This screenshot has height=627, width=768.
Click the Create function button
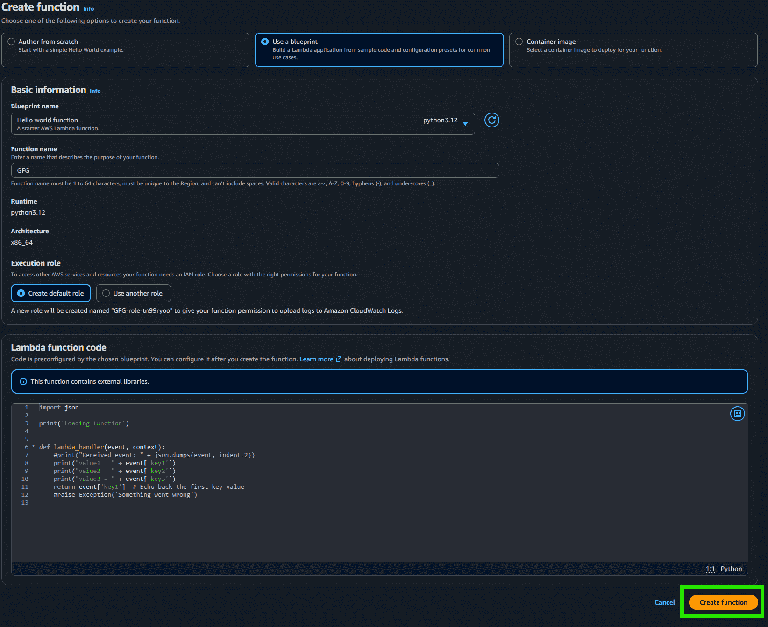coord(723,603)
